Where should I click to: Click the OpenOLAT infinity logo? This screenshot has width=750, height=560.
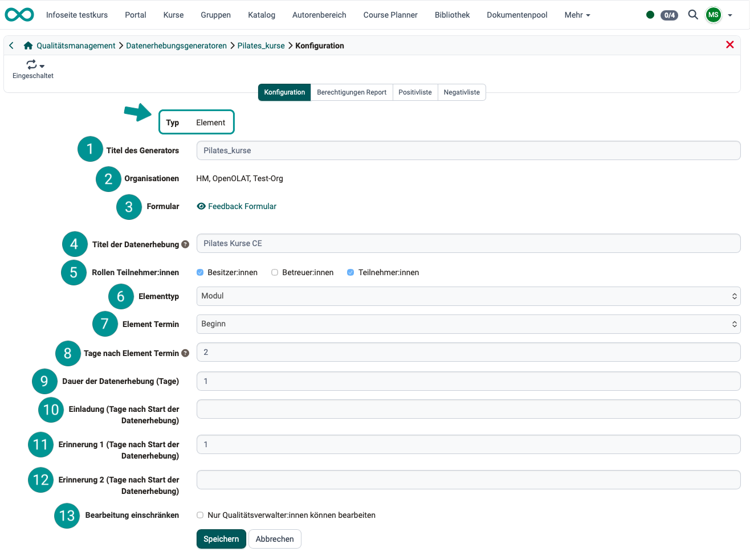(x=19, y=15)
